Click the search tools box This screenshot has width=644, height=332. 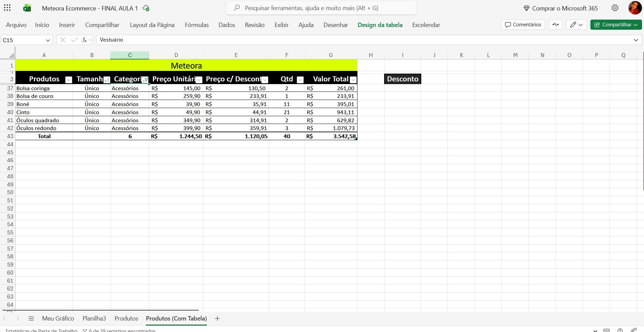coord(321,8)
